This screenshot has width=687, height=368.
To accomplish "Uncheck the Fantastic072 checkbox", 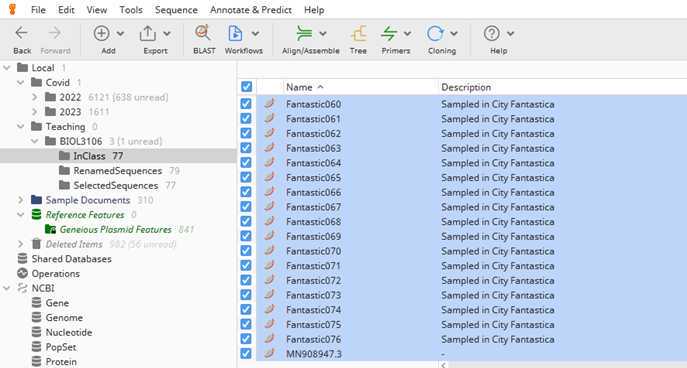I will pos(246,280).
